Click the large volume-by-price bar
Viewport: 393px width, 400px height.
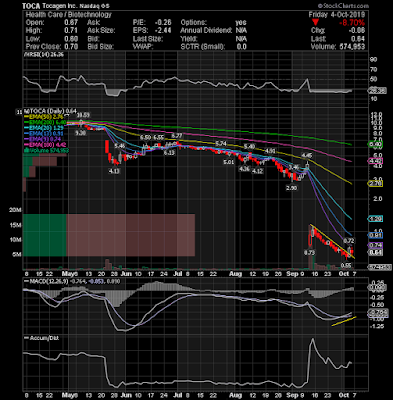(x=109, y=235)
